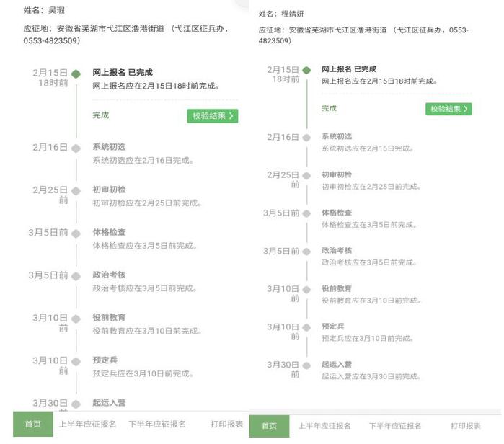Switch to 下半年应征报名 tab in left panel

click(157, 425)
